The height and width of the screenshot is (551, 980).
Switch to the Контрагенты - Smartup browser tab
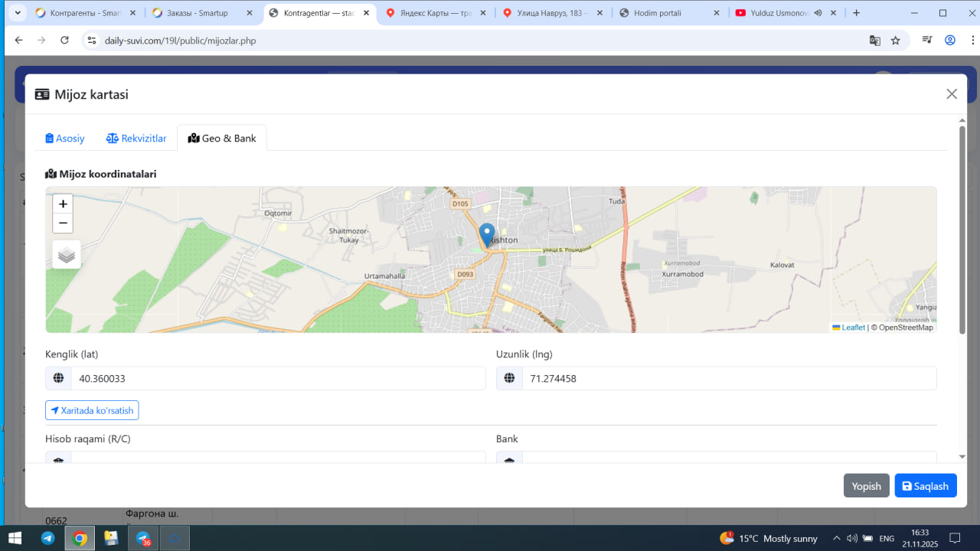[87, 13]
